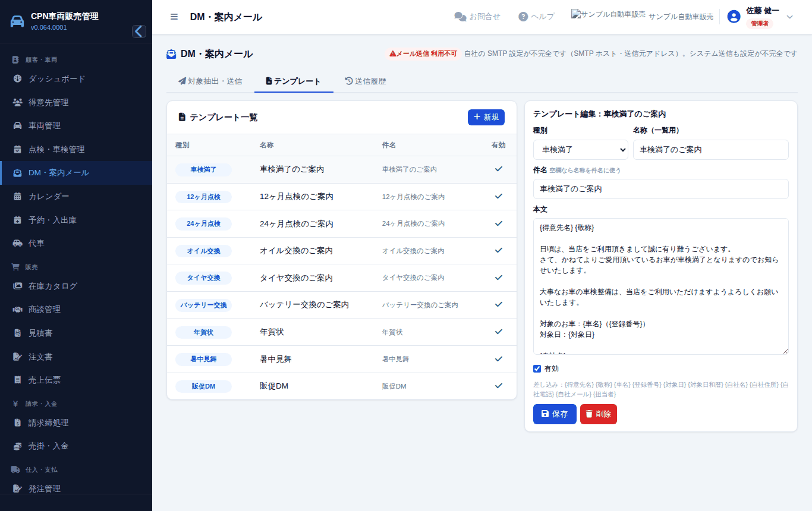Select the 12ヶ月点検のご案内 template name

[x=297, y=197]
